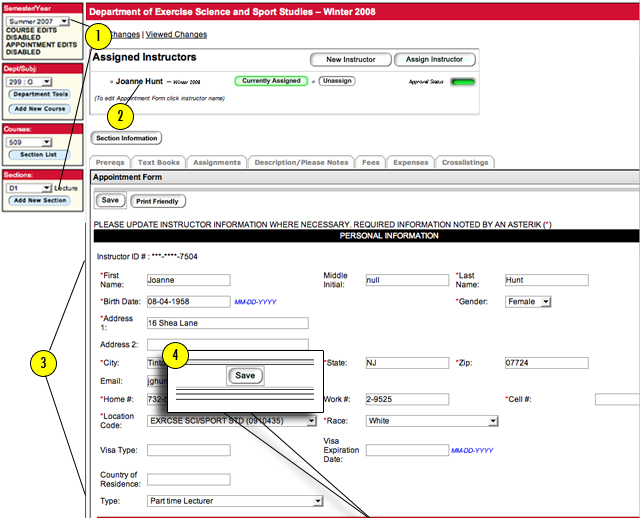Click the empty Address 2 field
640x518 pixels.
[x=228, y=344]
